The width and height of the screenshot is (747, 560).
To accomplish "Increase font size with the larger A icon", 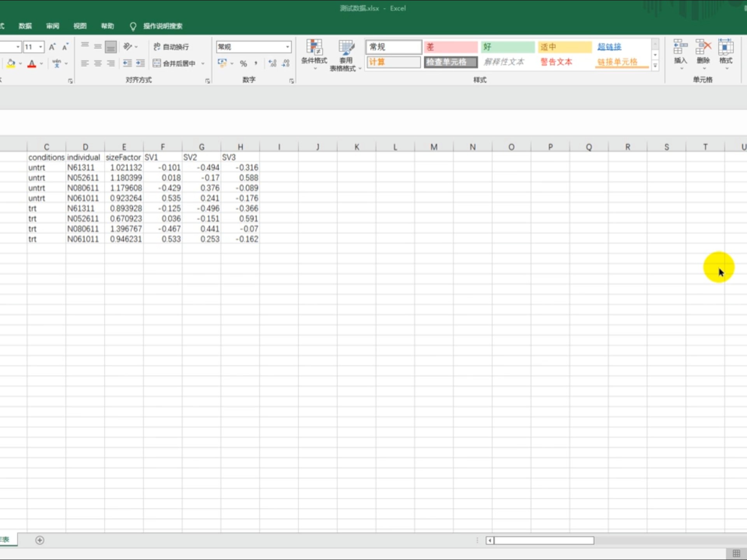I will [x=52, y=47].
